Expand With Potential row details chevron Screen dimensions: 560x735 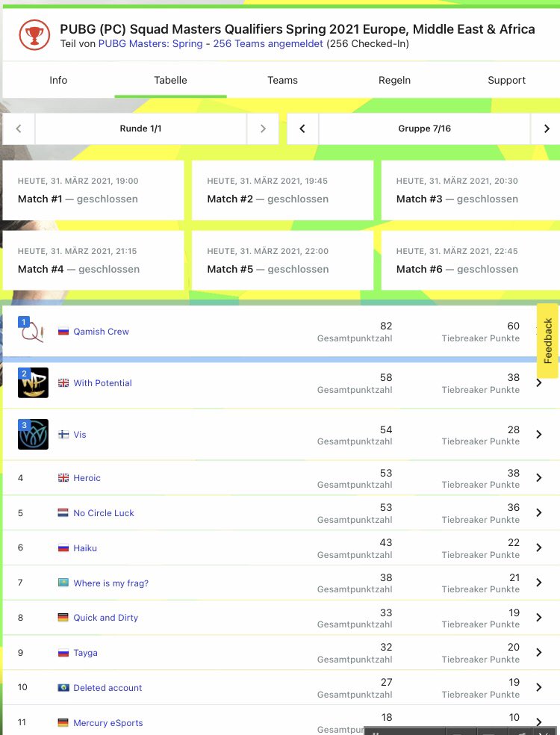(539, 383)
